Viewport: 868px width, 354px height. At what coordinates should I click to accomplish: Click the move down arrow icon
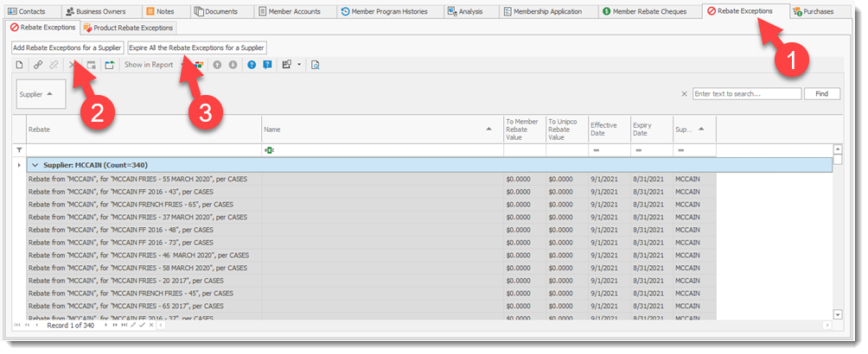coord(233,65)
